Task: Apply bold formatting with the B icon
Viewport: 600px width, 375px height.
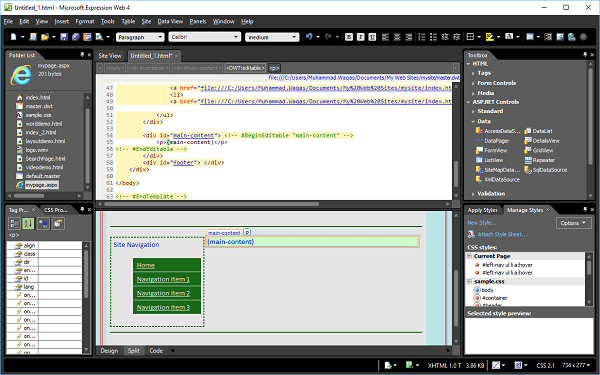Action: pyautogui.click(x=349, y=37)
